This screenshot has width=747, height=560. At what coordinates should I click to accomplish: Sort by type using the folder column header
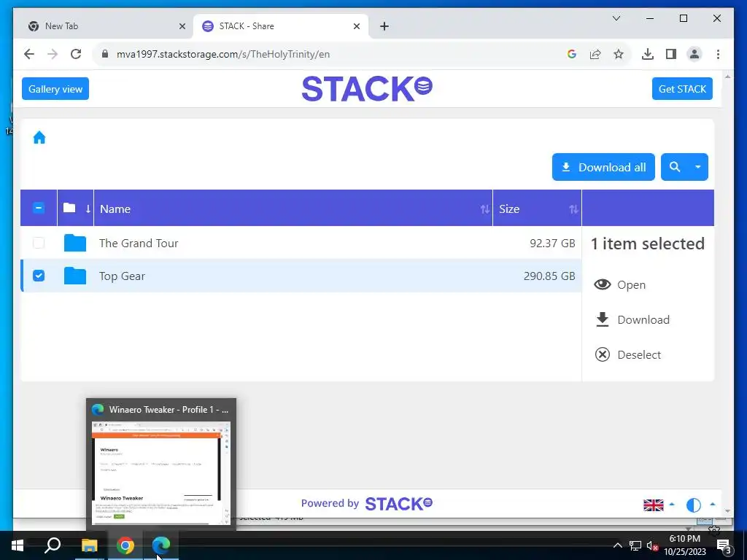pyautogui.click(x=76, y=208)
